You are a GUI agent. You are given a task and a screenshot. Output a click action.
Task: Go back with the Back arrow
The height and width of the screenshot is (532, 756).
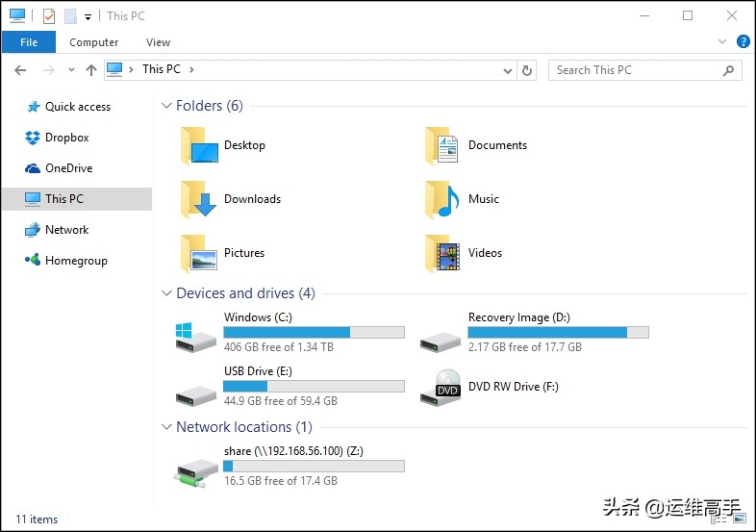click(x=20, y=70)
